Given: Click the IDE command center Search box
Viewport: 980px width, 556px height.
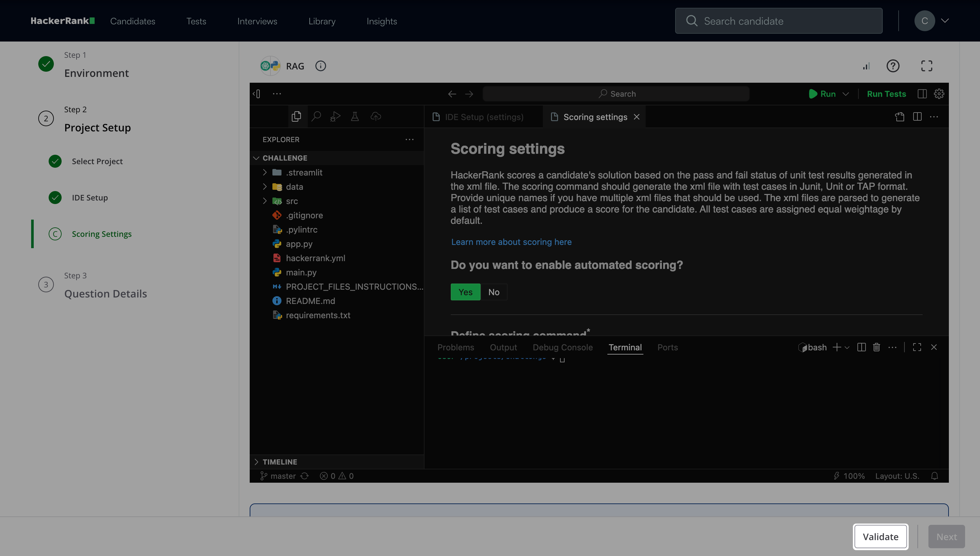Looking at the screenshot, I should click(616, 94).
